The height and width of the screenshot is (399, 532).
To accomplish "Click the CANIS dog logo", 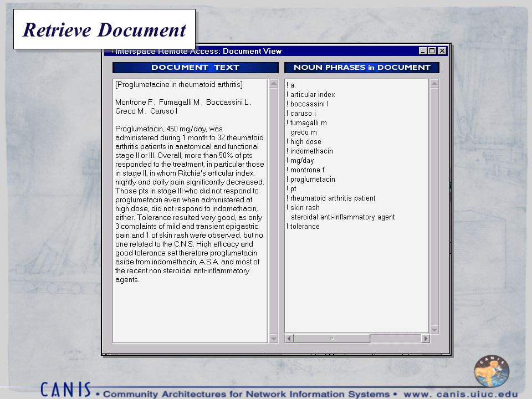I will click(492, 371).
